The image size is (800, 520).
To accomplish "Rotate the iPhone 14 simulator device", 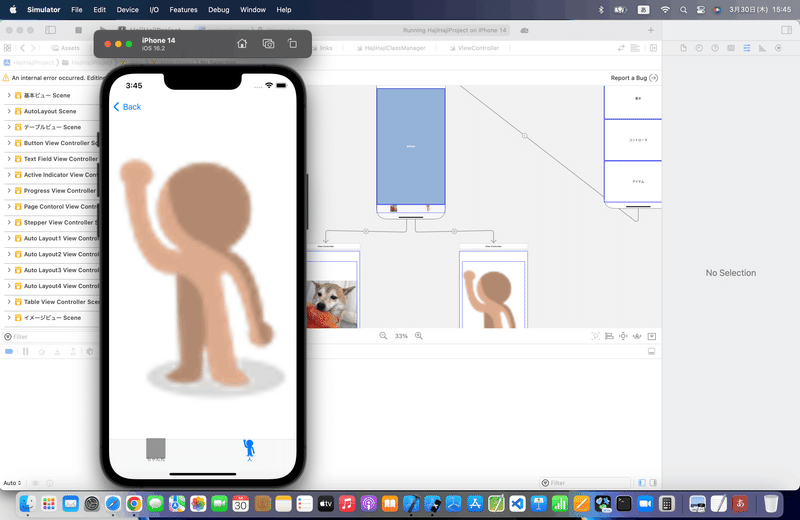I will pos(292,44).
